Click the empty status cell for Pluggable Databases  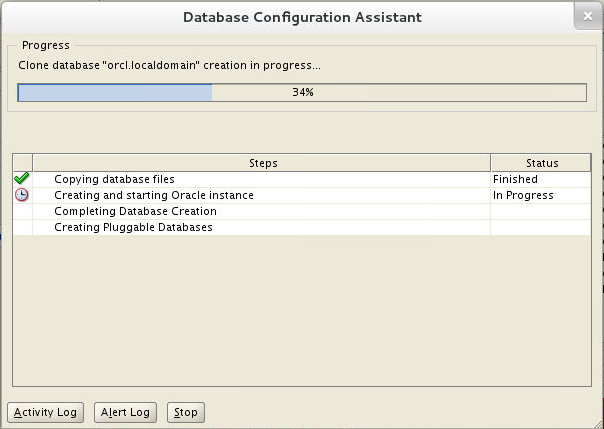pyautogui.click(x=540, y=227)
